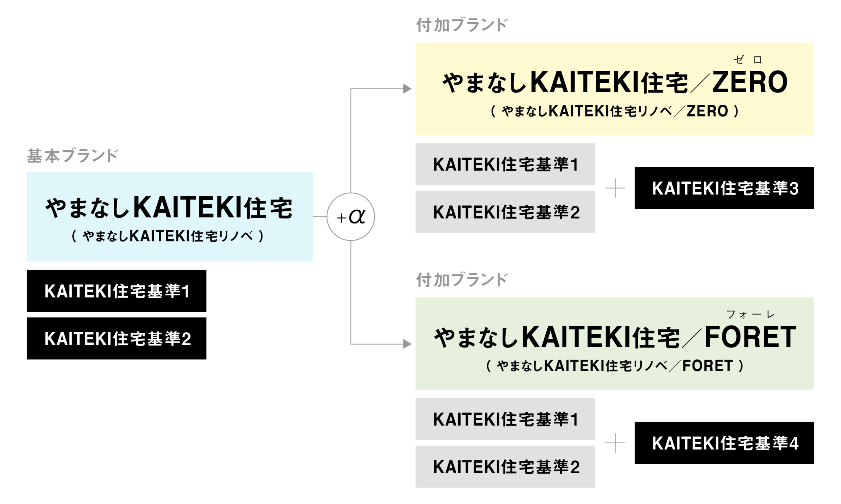
Task: Click gray KAITEKI住宅基準1 box under FORET
Action: 505,419
